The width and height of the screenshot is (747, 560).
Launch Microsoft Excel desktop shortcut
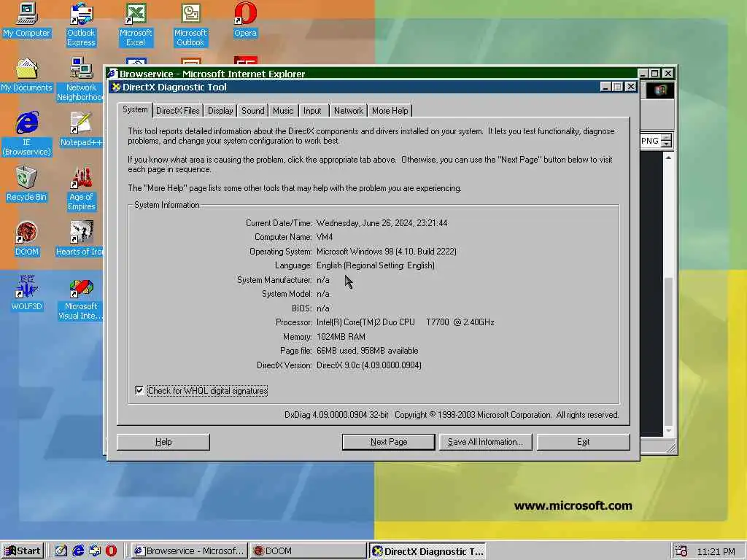tap(136, 24)
